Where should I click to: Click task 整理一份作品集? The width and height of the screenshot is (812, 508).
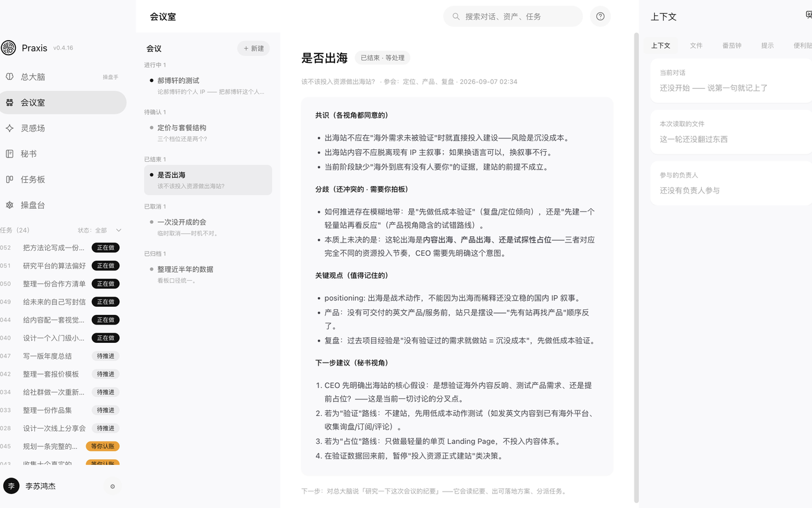click(x=61, y=410)
